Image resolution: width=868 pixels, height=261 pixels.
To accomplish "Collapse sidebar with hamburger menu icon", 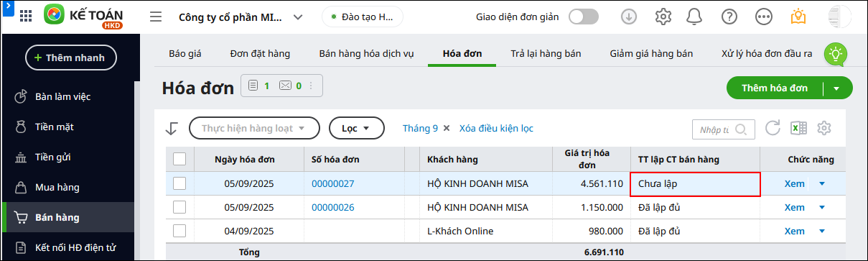I will coord(156,17).
